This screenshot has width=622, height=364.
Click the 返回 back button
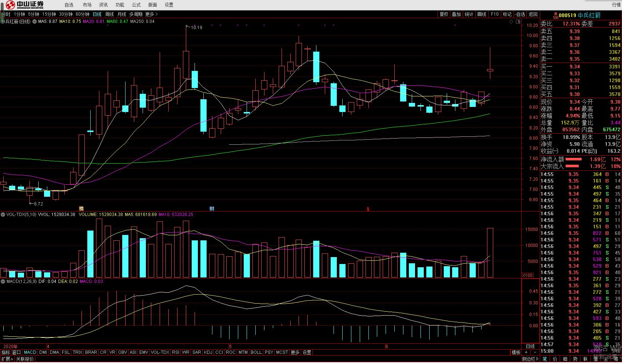(x=533, y=14)
